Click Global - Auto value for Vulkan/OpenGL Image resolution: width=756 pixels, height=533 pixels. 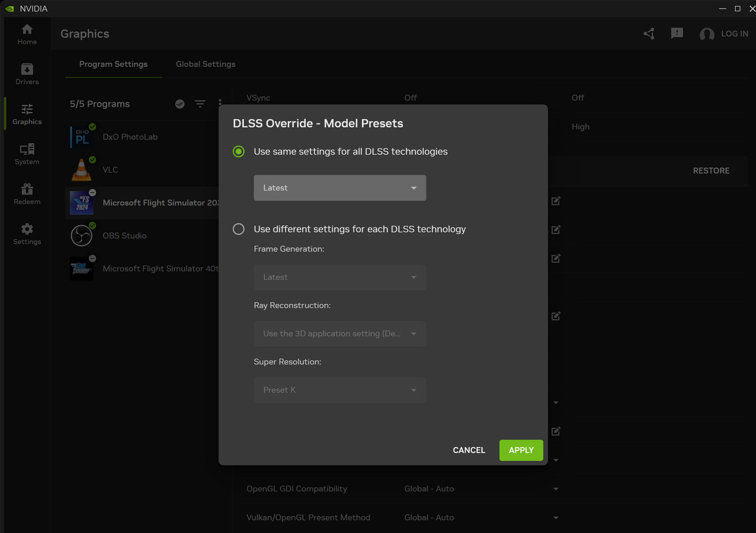[x=429, y=517]
